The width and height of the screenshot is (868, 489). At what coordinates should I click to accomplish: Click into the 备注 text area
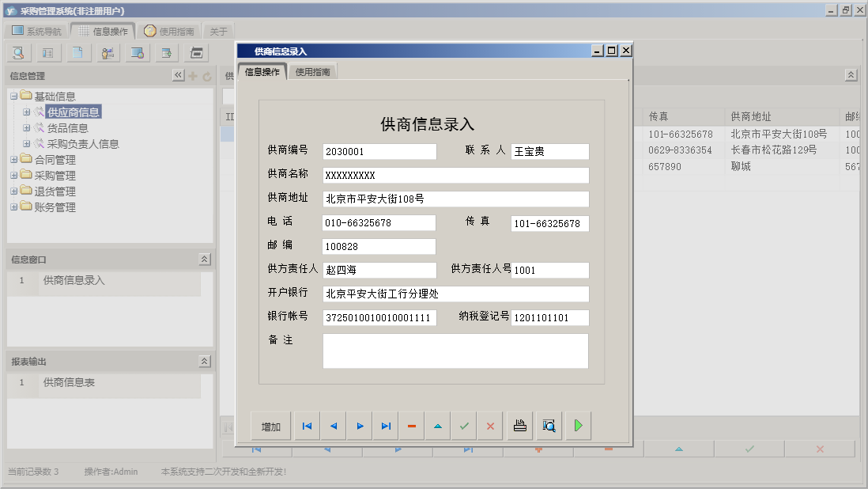point(455,351)
